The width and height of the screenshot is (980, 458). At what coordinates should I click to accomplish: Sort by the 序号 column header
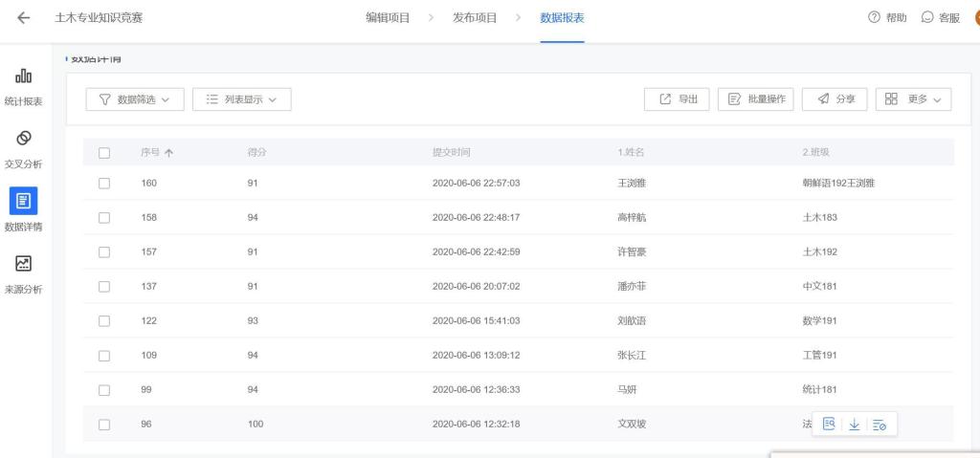coord(153,153)
